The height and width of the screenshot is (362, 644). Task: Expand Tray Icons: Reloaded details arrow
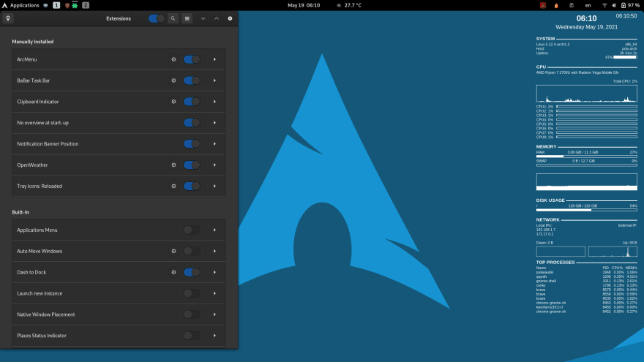click(x=214, y=186)
